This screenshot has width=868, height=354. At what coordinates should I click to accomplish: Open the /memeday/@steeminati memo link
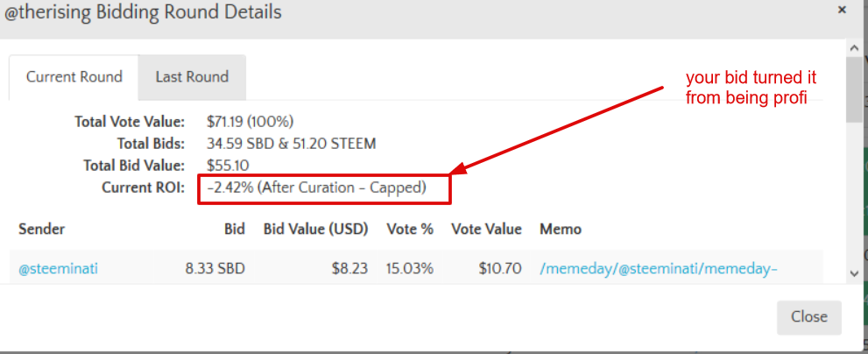659,269
